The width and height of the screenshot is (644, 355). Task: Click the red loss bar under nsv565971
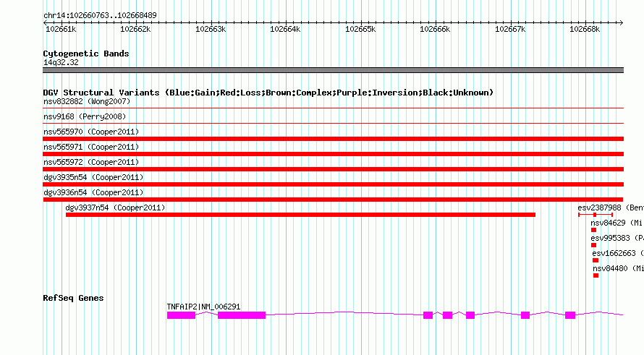(x=333, y=154)
